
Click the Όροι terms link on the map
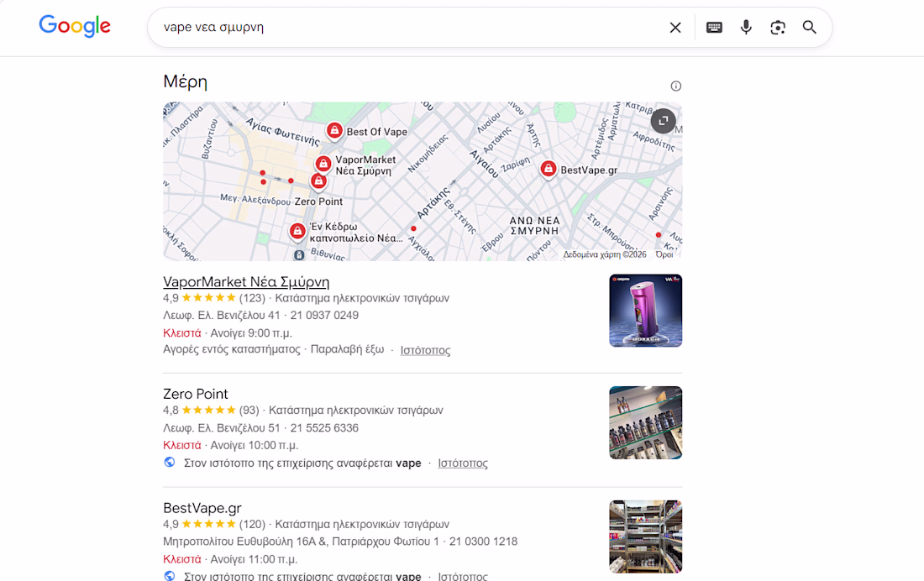664,254
